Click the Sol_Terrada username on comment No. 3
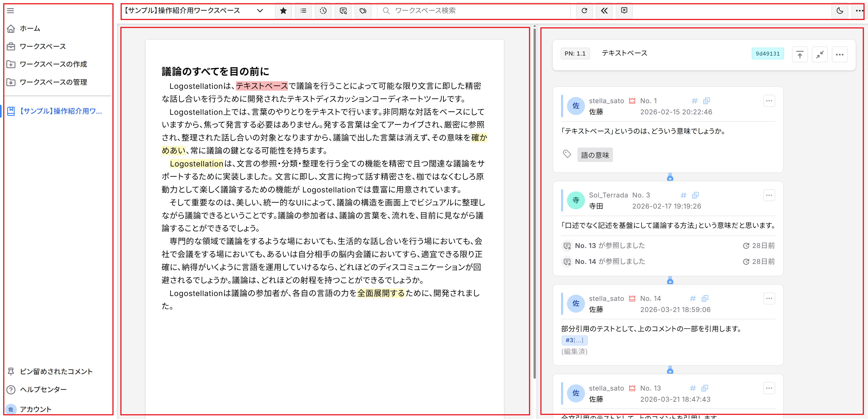 608,195
